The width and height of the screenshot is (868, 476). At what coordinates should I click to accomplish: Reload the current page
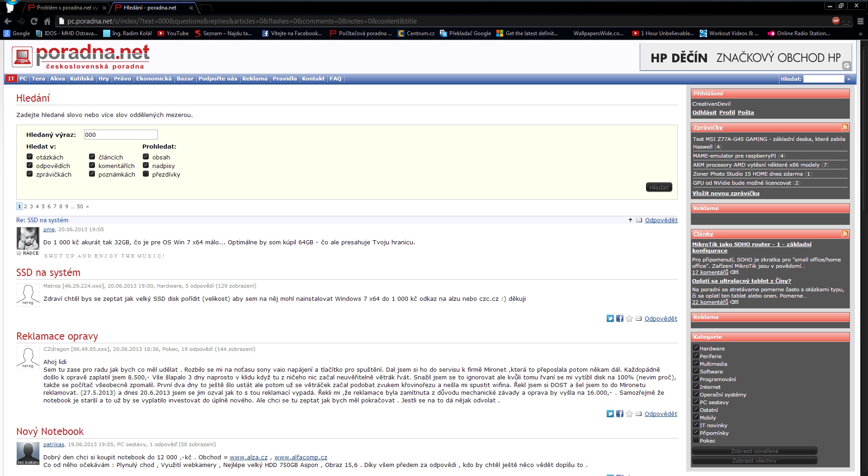[34, 21]
